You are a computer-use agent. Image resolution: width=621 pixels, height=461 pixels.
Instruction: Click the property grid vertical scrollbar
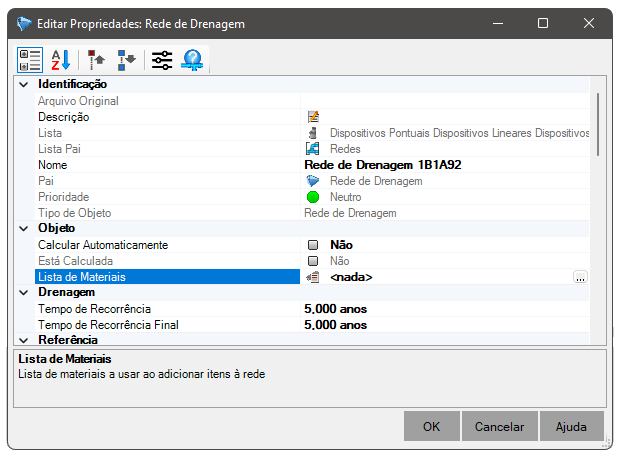point(598,124)
